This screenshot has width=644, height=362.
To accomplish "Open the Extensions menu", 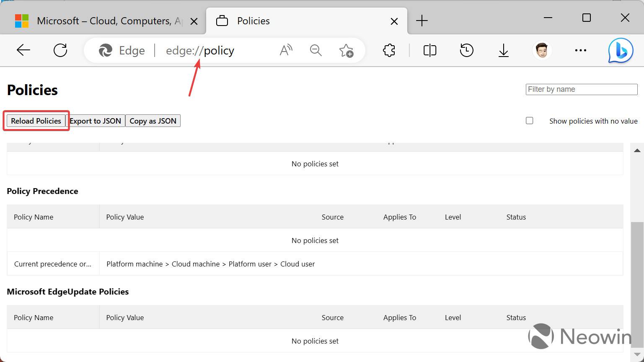I will coord(389,50).
